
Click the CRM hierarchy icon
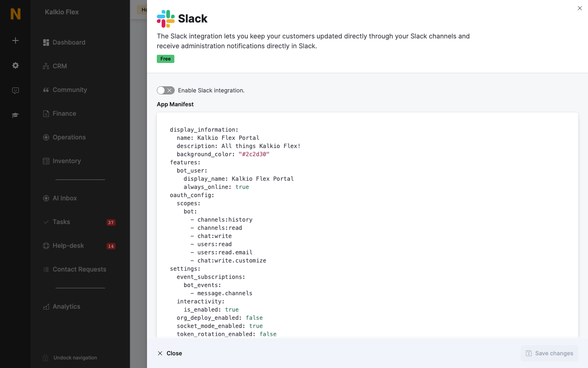pos(46,66)
